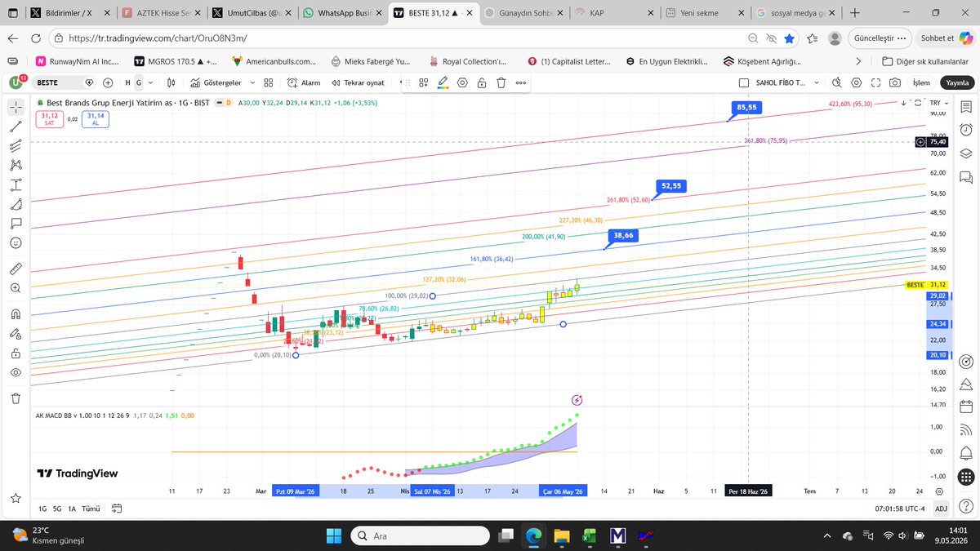Viewport: 980px width, 551px height.
Task: Open chat bubbles panel in right sidebar
Action: pos(965,176)
